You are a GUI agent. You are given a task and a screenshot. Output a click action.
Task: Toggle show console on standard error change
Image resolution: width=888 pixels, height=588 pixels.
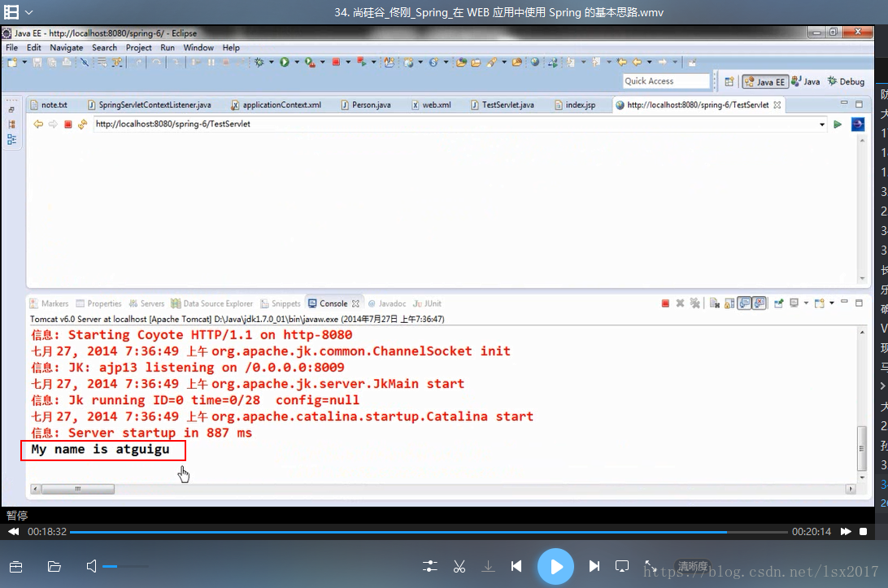tap(760, 303)
